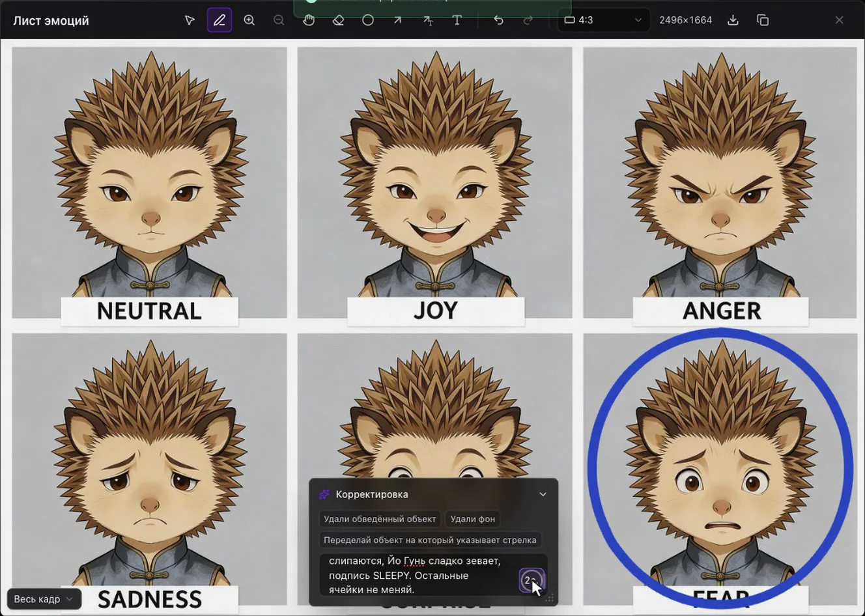Select the pointer selection tool

(190, 20)
